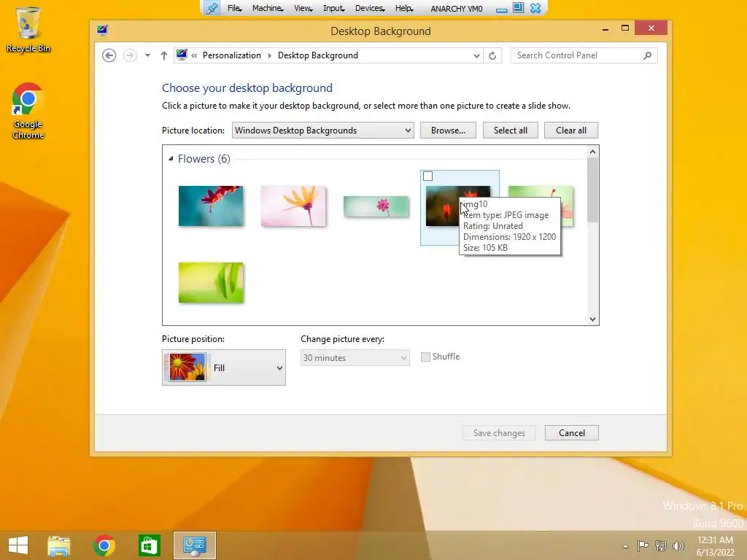The image size is (747, 560).
Task: Click the address bar double chevron
Action: pos(194,55)
